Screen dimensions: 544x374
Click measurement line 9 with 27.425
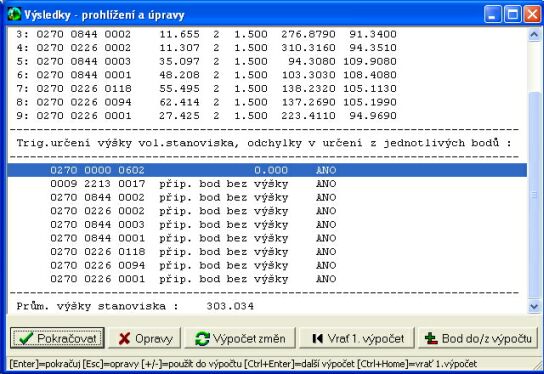[267, 116]
